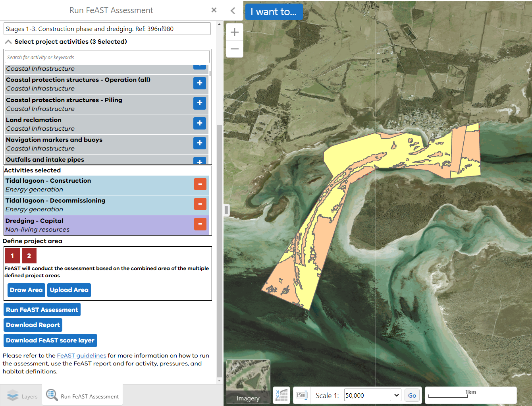Click the panel's vertical scrollbar
532x406 pixels.
[x=219, y=250]
